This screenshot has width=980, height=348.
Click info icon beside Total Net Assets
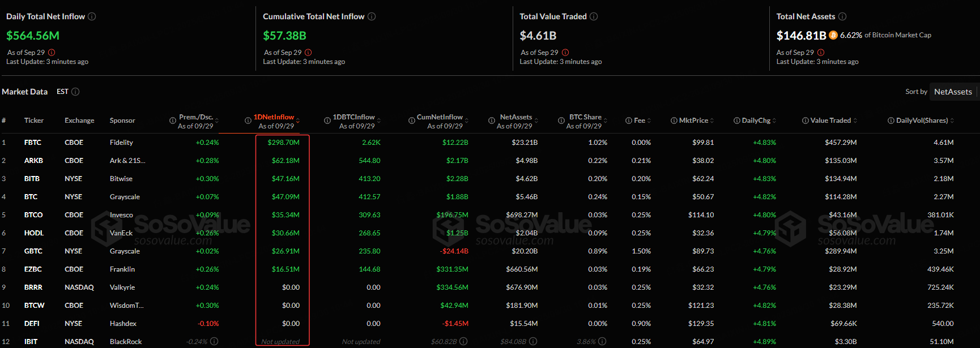pos(842,16)
